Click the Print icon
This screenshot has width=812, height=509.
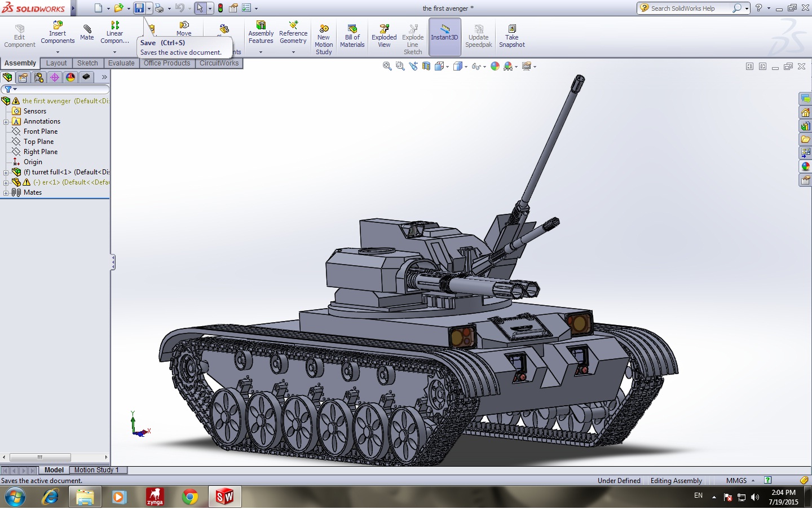point(159,8)
